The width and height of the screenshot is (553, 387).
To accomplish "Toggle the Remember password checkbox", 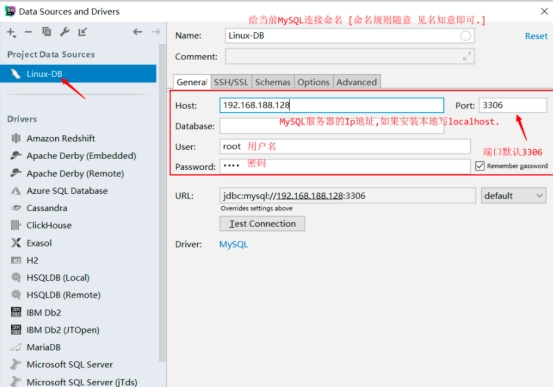I will tap(480, 166).
